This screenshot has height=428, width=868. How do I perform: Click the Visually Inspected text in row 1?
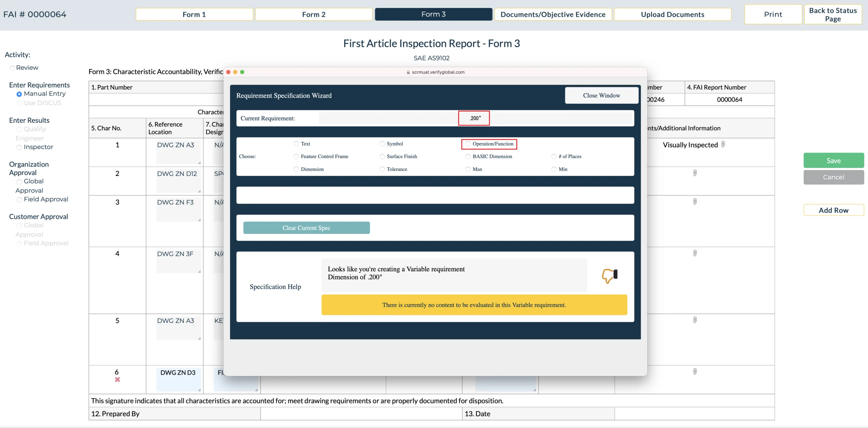click(x=690, y=145)
